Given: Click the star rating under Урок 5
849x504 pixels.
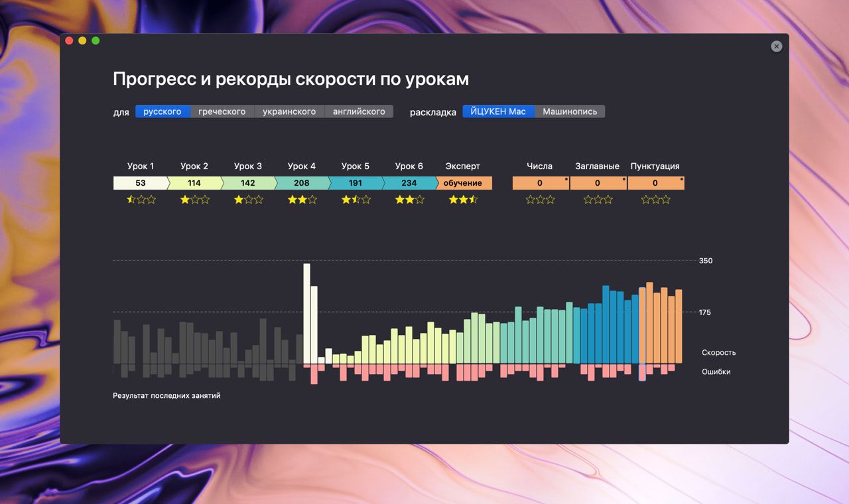Looking at the screenshot, I should tap(356, 200).
